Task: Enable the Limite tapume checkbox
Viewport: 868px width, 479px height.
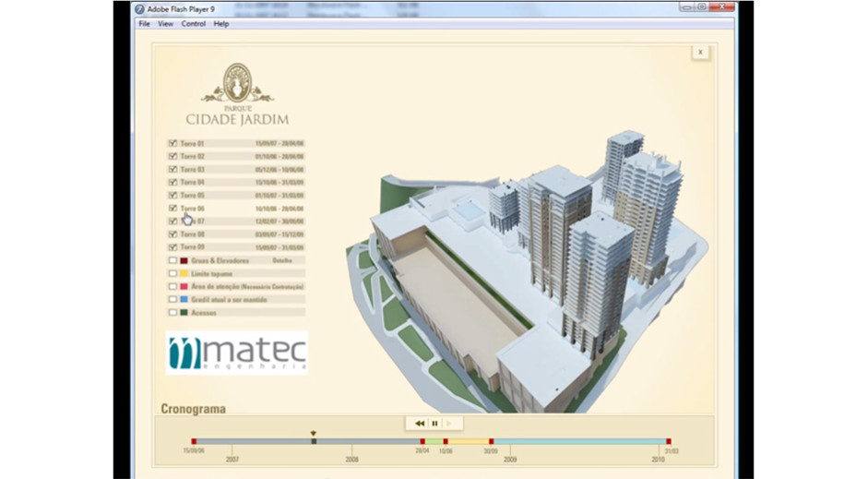Action: tap(172, 274)
